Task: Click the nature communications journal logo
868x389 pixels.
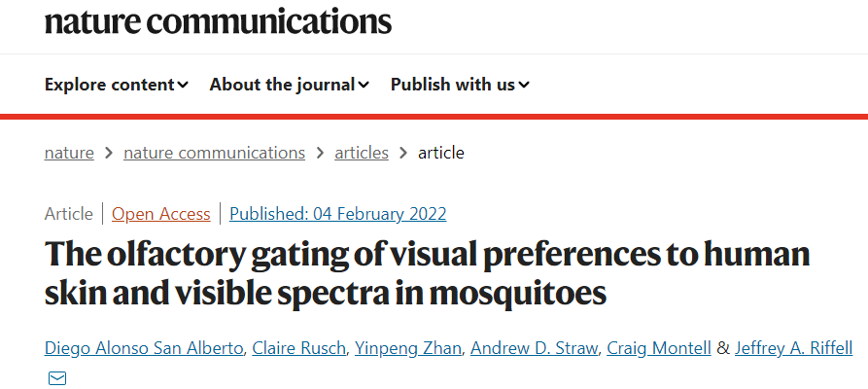Action: [x=218, y=21]
